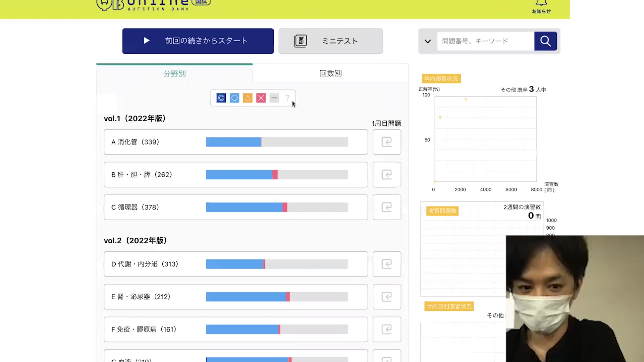Toggle the double-circle result filter

coord(221,98)
